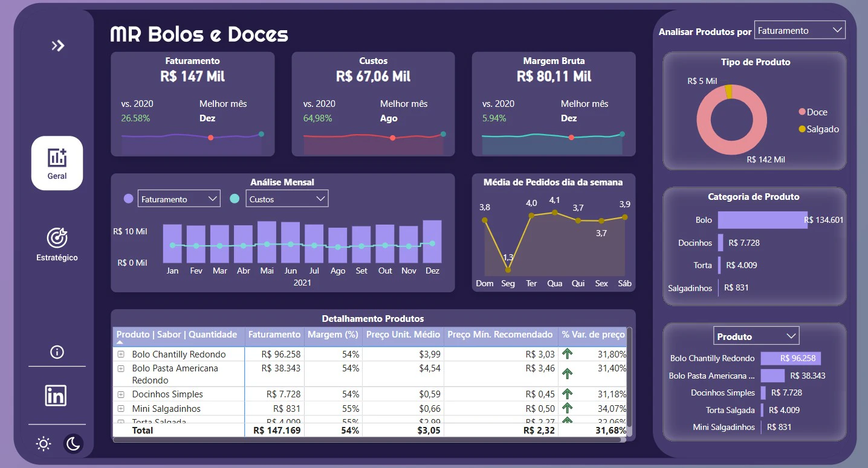Click the Mini Salgadinhos label in the Produto chart
Image resolution: width=868 pixels, height=468 pixels.
(x=724, y=427)
